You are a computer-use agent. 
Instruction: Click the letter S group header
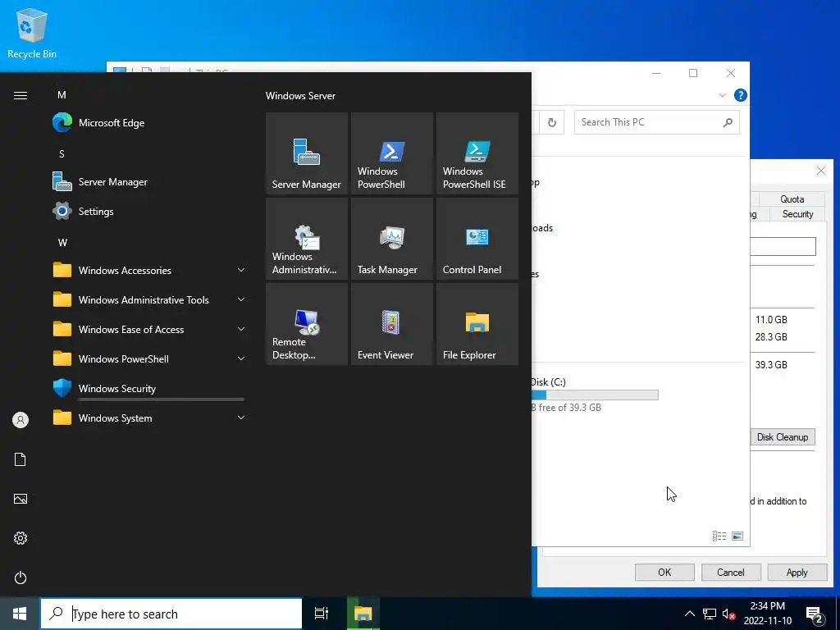click(x=62, y=153)
